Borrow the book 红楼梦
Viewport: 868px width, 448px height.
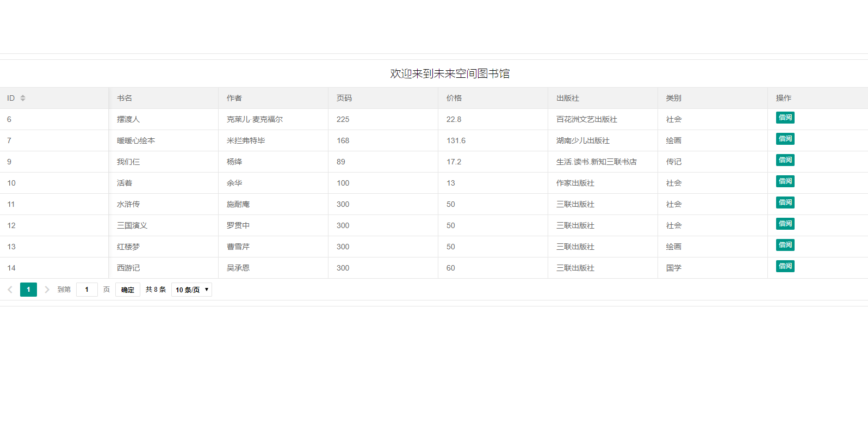(785, 245)
